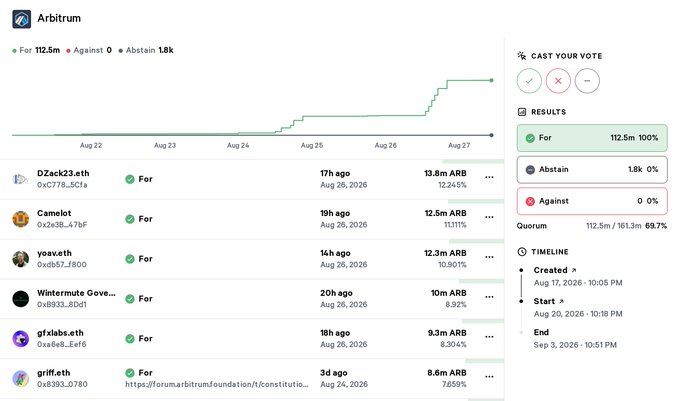Viewport: 680px width, 401px height.
Task: Cast an Against vote with X button
Action: click(558, 81)
